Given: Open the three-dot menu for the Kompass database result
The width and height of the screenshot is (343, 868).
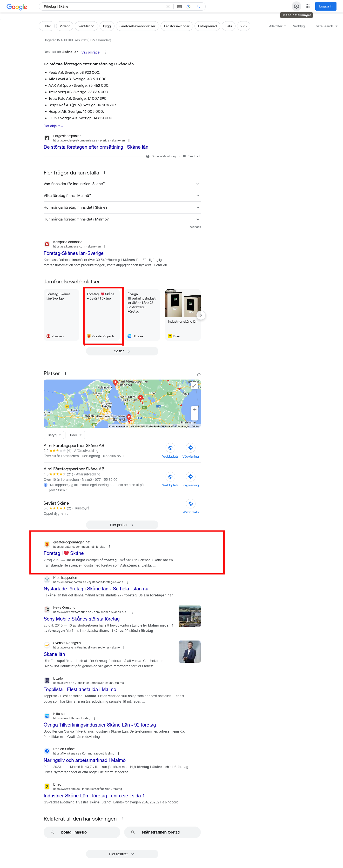Looking at the screenshot, I should [x=105, y=246].
